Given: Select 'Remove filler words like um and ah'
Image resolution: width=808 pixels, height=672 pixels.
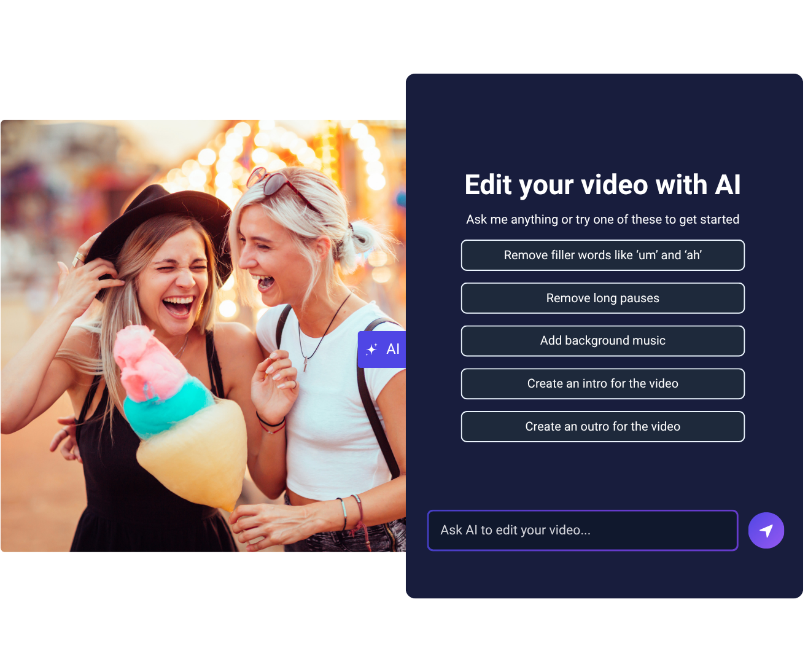Looking at the screenshot, I should pyautogui.click(x=602, y=255).
